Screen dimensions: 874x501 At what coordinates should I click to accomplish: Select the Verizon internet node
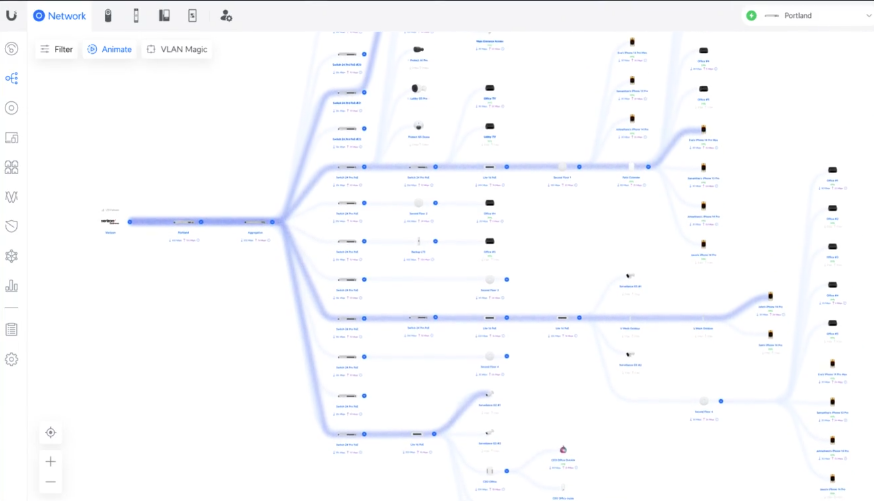click(x=110, y=221)
